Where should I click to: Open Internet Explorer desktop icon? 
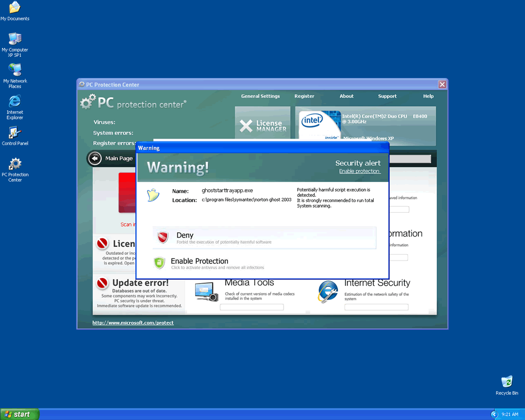[15, 106]
